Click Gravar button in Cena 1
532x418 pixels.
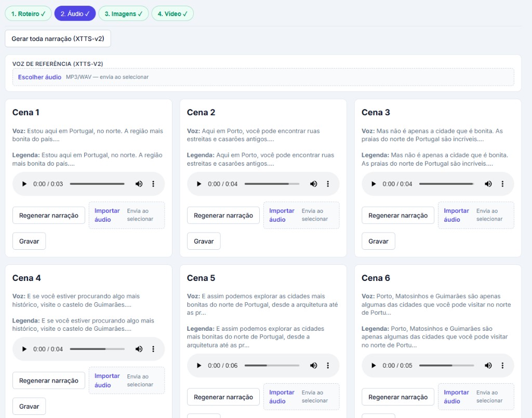[x=29, y=241]
